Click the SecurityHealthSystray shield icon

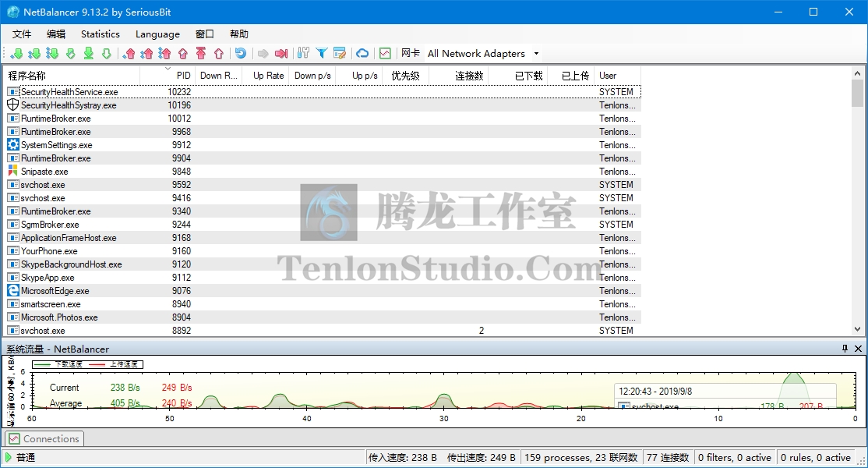point(12,105)
